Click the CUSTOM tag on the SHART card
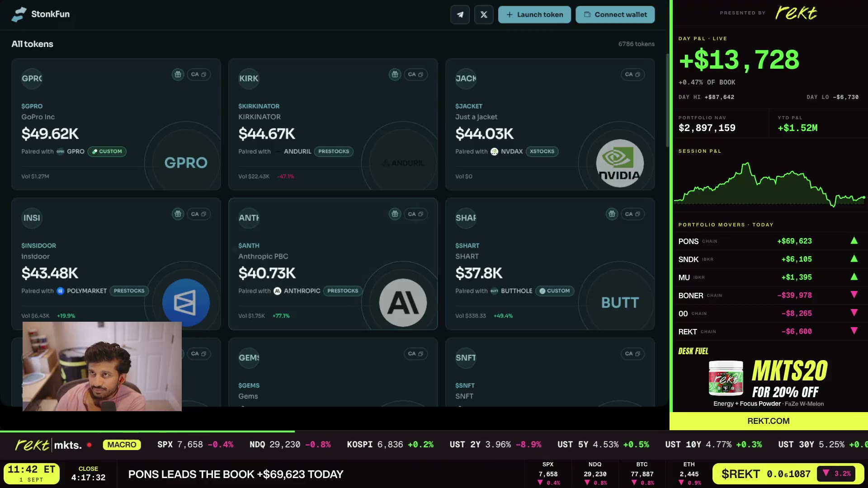This screenshot has width=868, height=488. coord(555,291)
